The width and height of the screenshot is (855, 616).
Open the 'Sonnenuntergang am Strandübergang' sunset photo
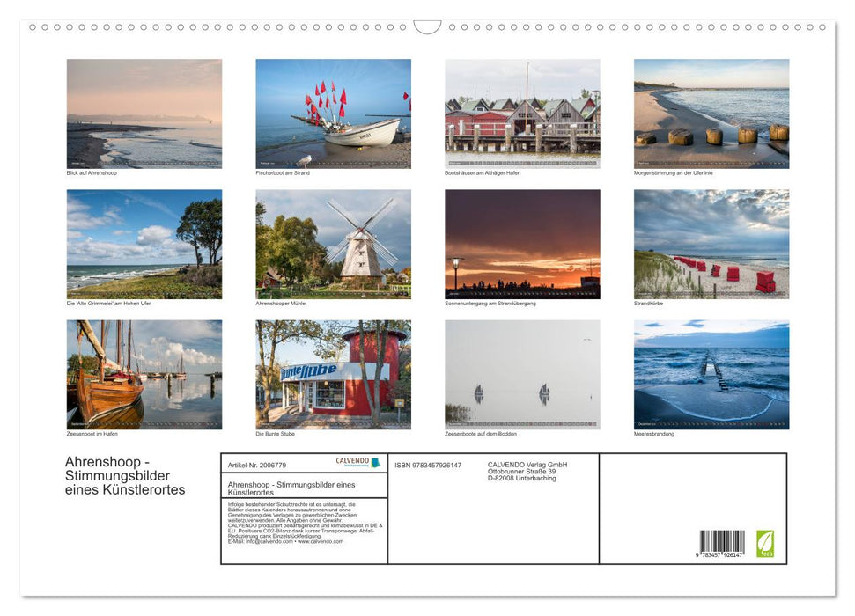[522, 243]
